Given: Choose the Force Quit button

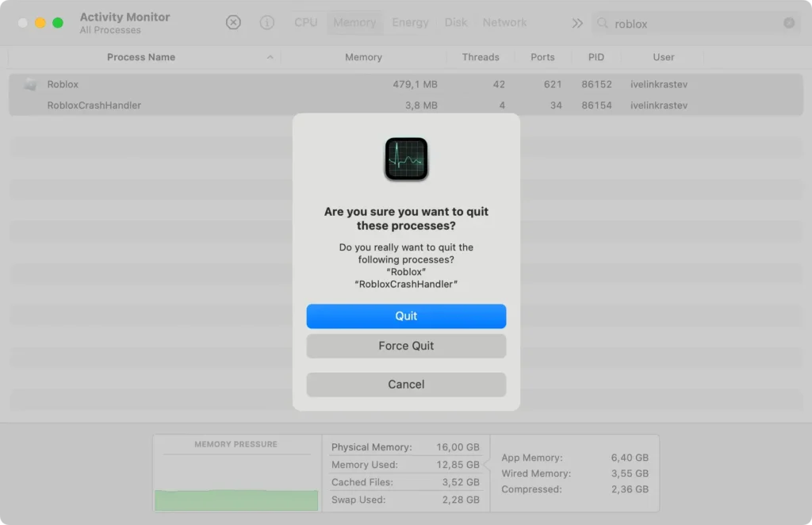Looking at the screenshot, I should pos(406,346).
